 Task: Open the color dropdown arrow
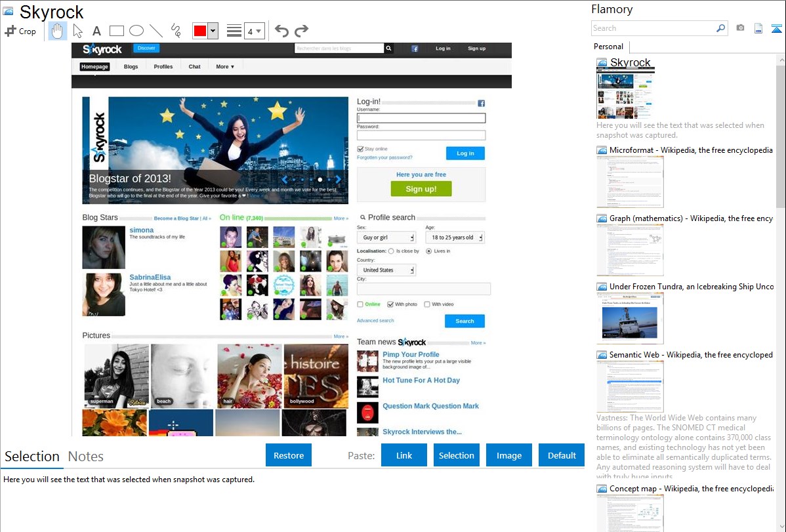click(213, 31)
